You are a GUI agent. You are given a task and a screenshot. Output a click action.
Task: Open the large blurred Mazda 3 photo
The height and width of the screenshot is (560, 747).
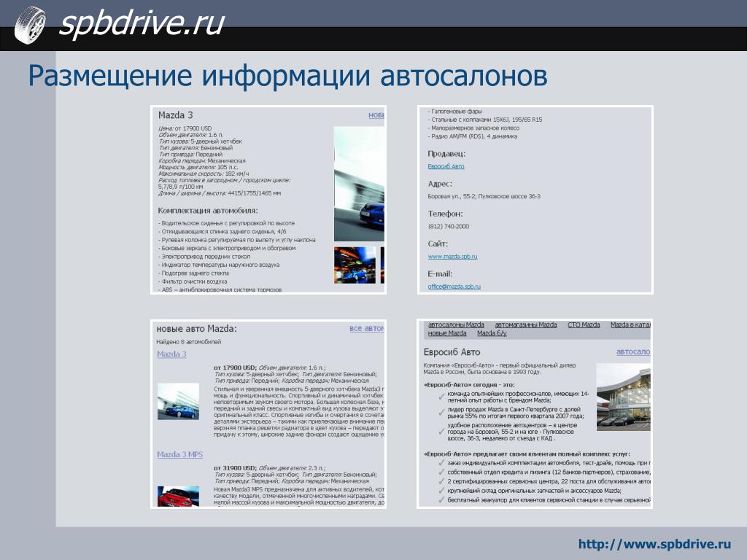click(x=359, y=184)
